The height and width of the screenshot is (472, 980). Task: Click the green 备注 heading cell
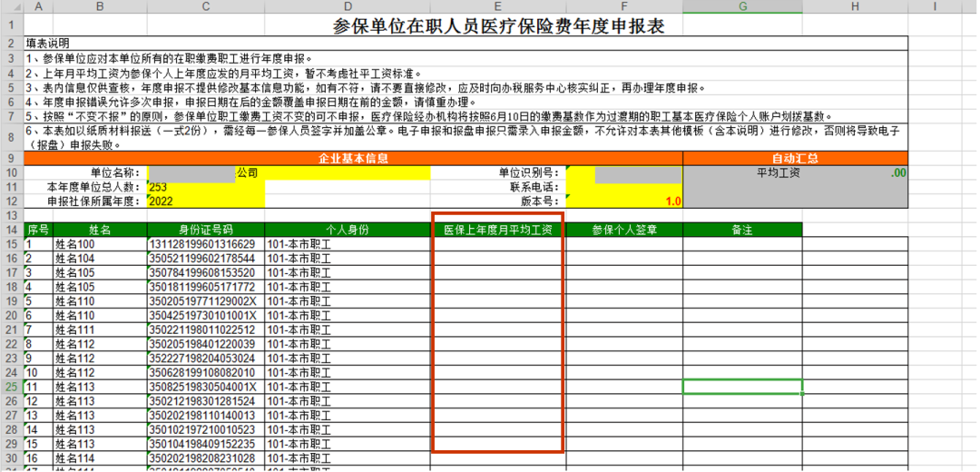[742, 230]
